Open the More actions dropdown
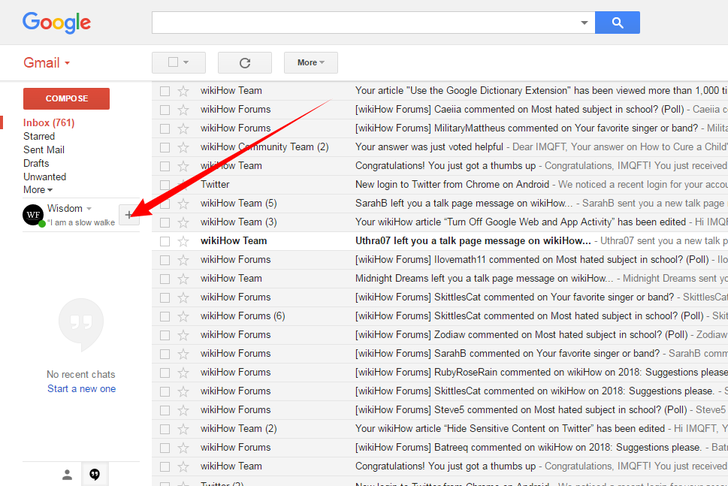The image size is (728, 486). coord(311,63)
